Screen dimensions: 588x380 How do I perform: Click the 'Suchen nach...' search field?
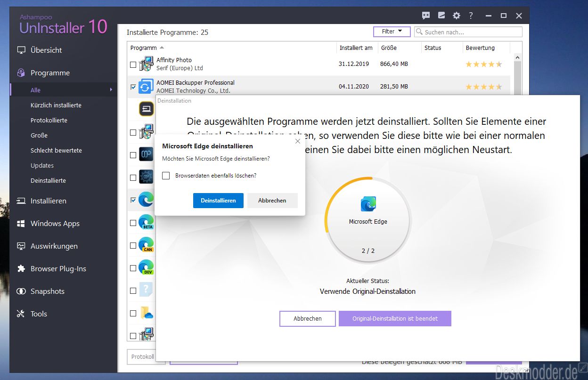(x=468, y=32)
